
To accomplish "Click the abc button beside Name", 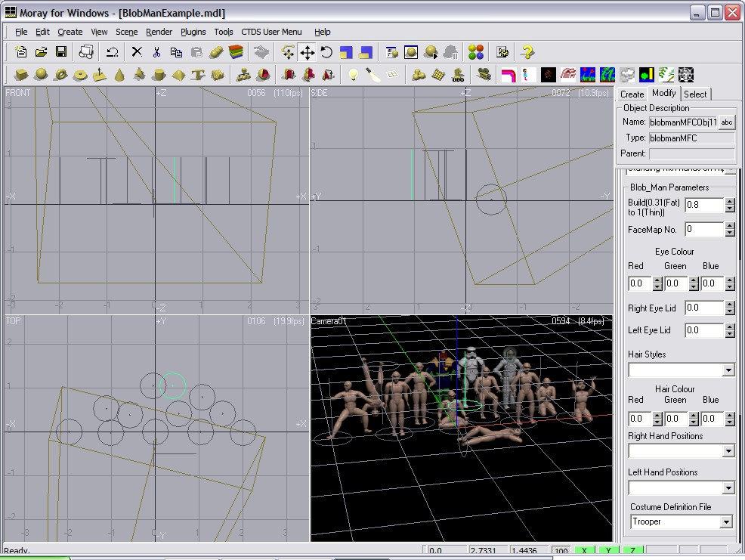I will click(x=726, y=122).
